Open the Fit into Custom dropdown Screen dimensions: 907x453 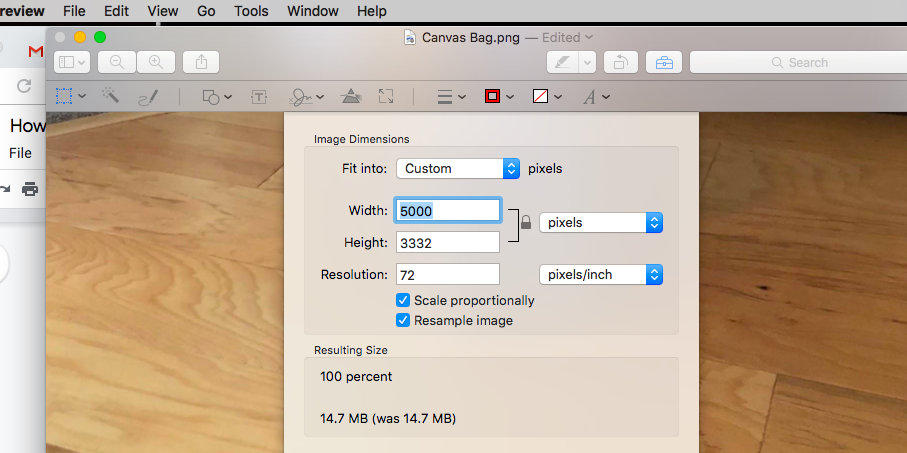click(x=458, y=168)
